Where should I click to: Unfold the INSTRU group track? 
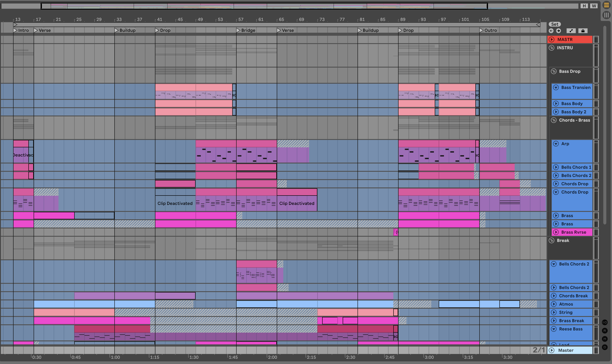click(552, 48)
